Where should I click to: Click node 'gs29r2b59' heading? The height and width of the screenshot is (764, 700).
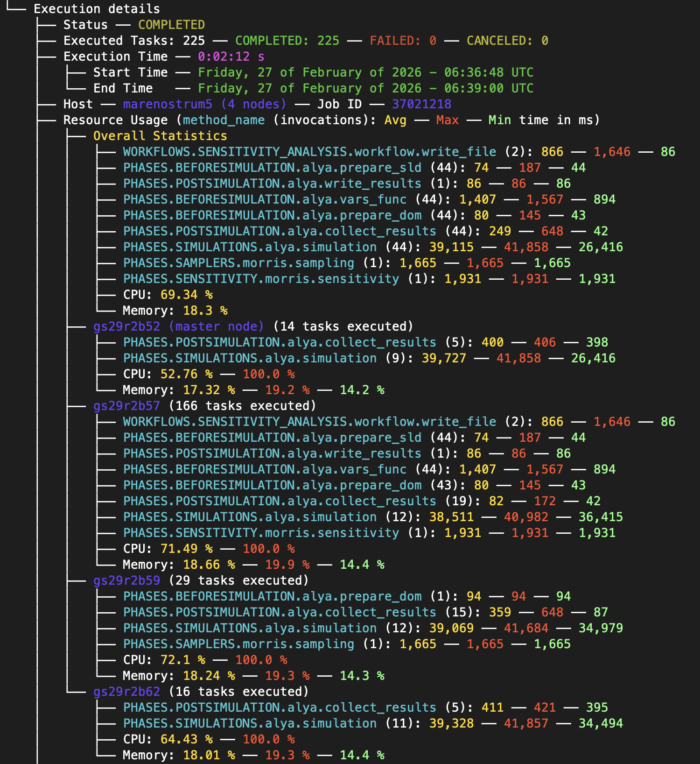[126, 580]
